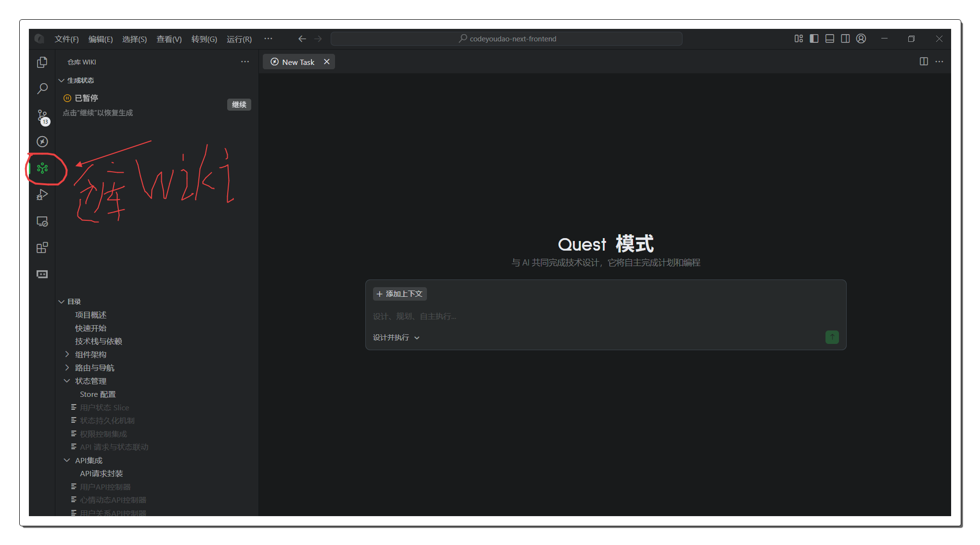Split the editor to the right
Screen dimensions: 980x545
(924, 62)
